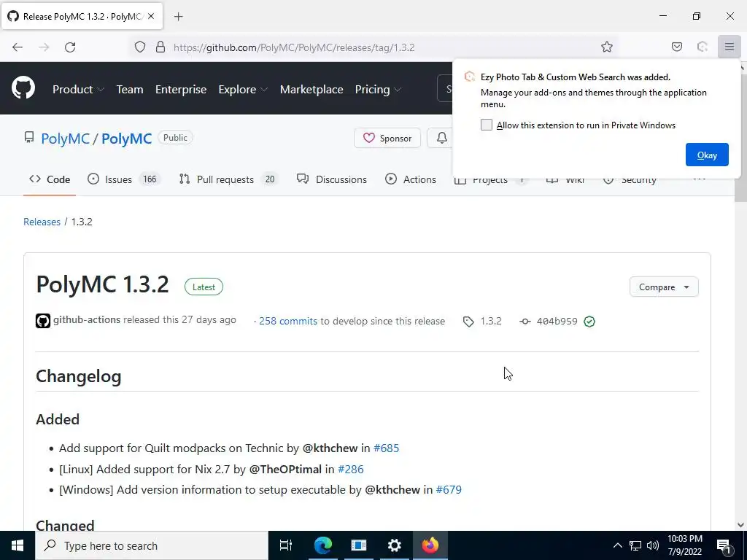Enable Allow this extension in Private Windows
747x560 pixels.
point(486,125)
